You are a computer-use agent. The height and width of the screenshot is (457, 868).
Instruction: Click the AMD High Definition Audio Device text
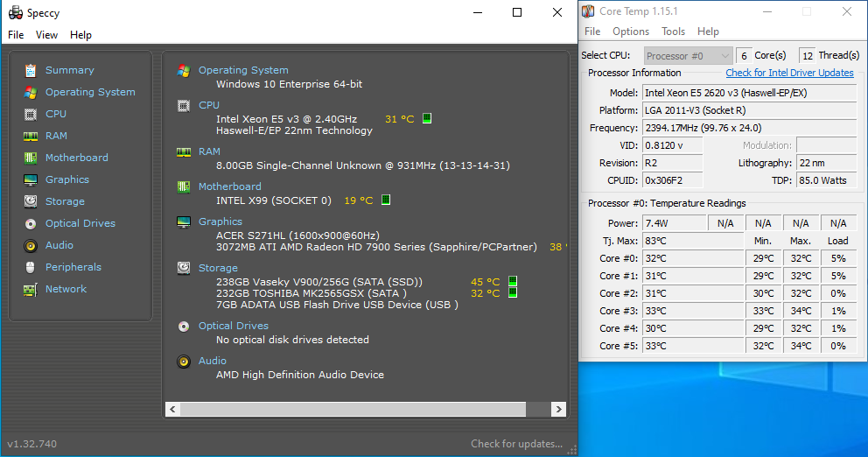pos(299,375)
